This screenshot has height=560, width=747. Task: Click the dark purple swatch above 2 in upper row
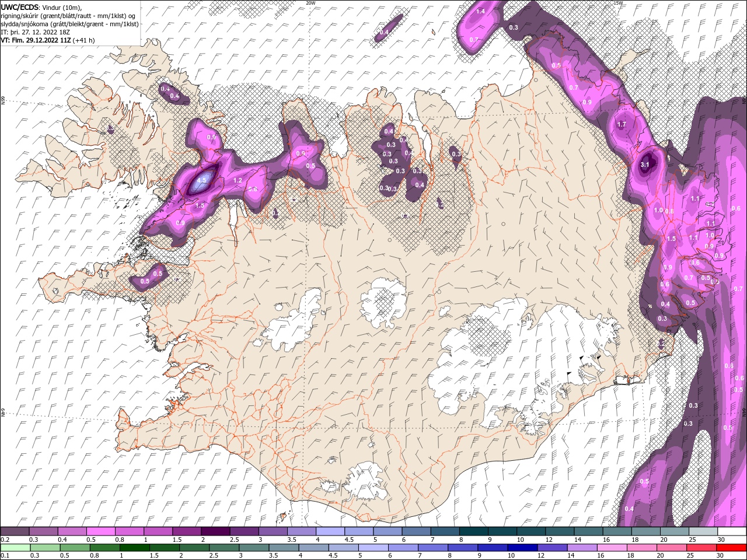click(215, 531)
